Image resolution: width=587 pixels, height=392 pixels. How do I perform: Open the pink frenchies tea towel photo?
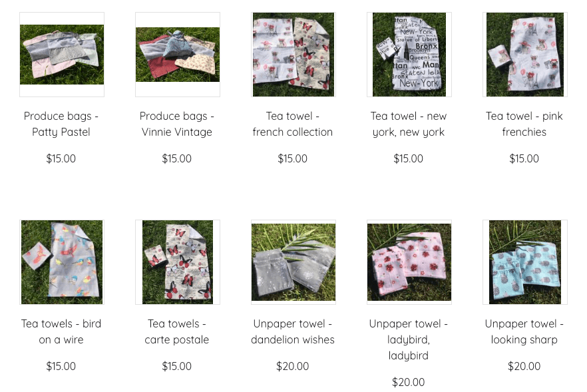[x=525, y=55]
